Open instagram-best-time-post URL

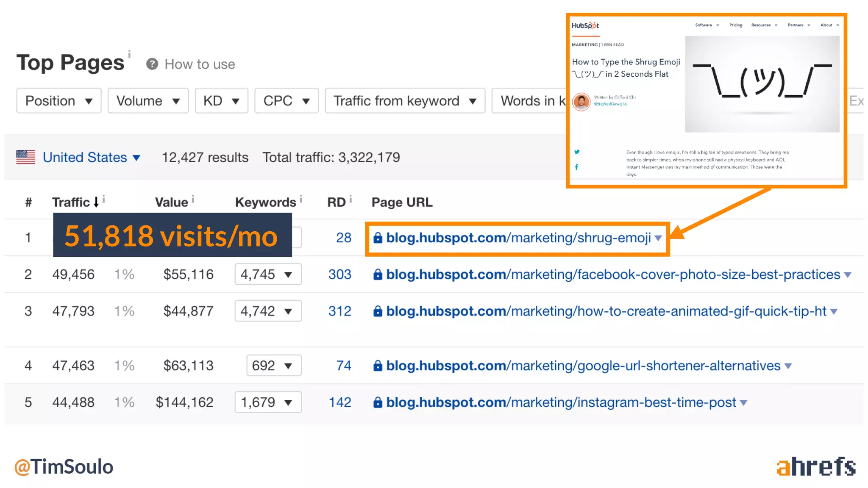[561, 402]
